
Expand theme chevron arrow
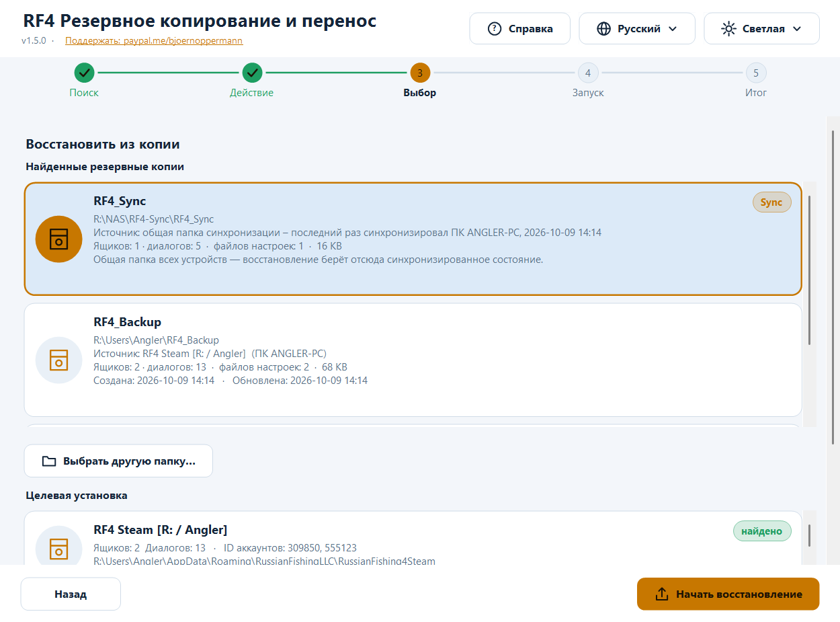pos(797,29)
